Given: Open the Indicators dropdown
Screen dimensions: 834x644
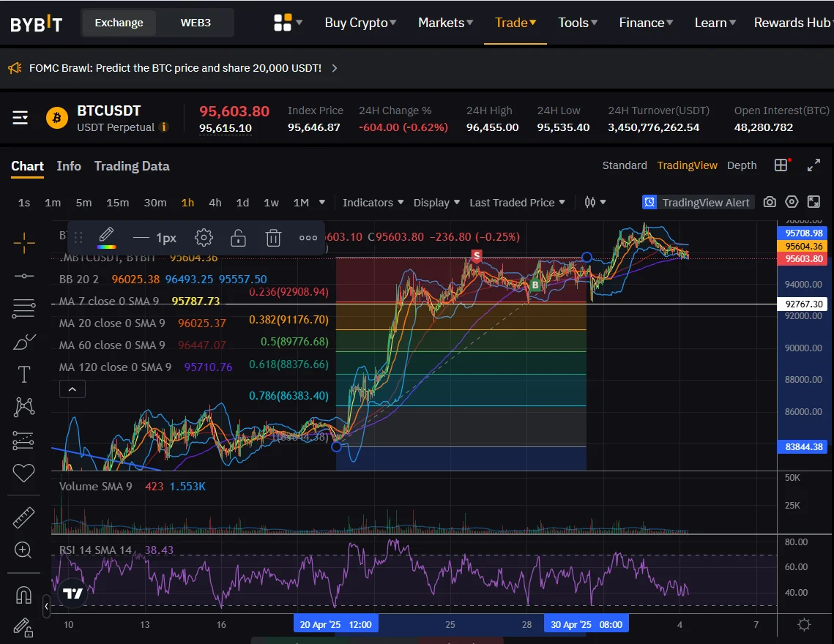Looking at the screenshot, I should click(372, 203).
